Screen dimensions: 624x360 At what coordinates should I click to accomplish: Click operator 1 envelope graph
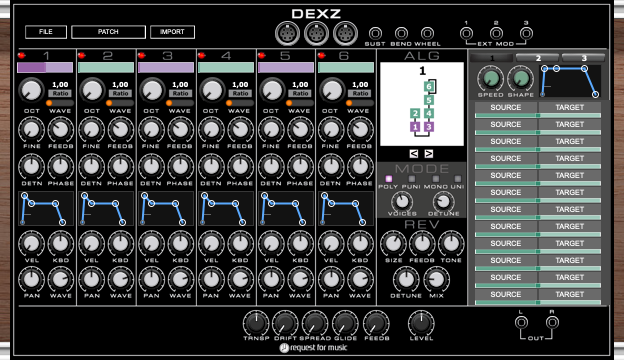[x=45, y=208]
